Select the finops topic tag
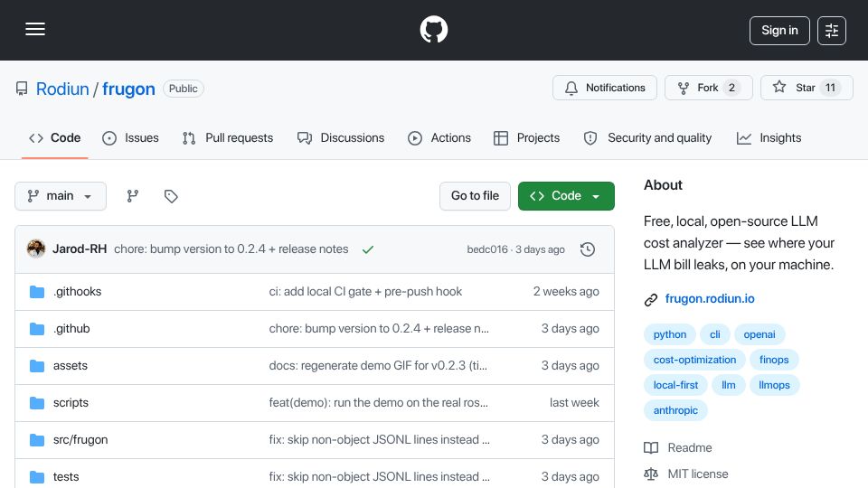 point(774,360)
